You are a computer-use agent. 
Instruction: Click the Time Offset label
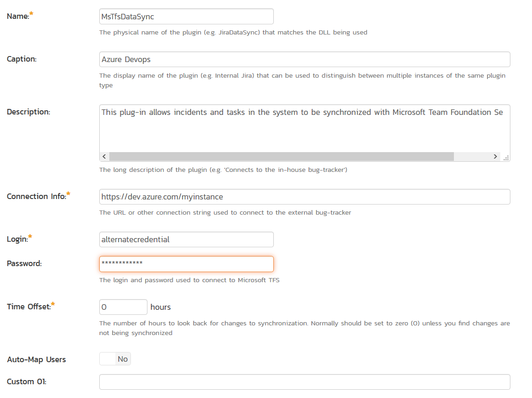click(28, 307)
